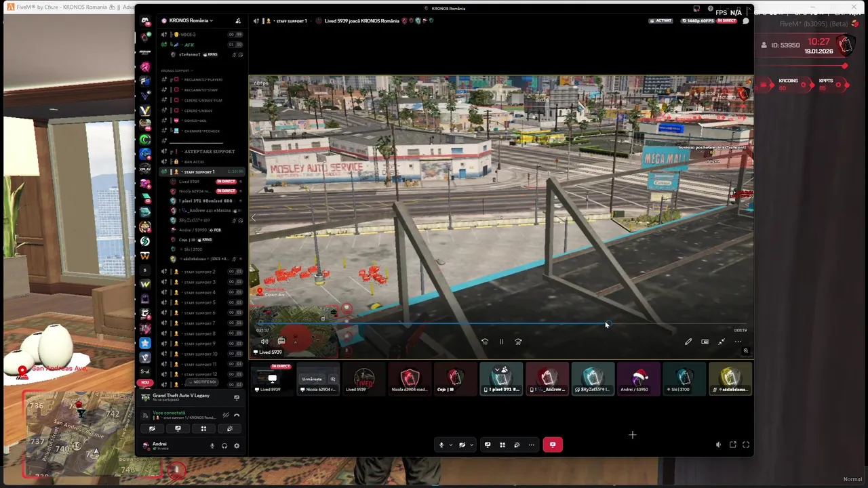Open user settings gear next to Andrei
Viewport: 868px width, 488px height.
coord(237,445)
